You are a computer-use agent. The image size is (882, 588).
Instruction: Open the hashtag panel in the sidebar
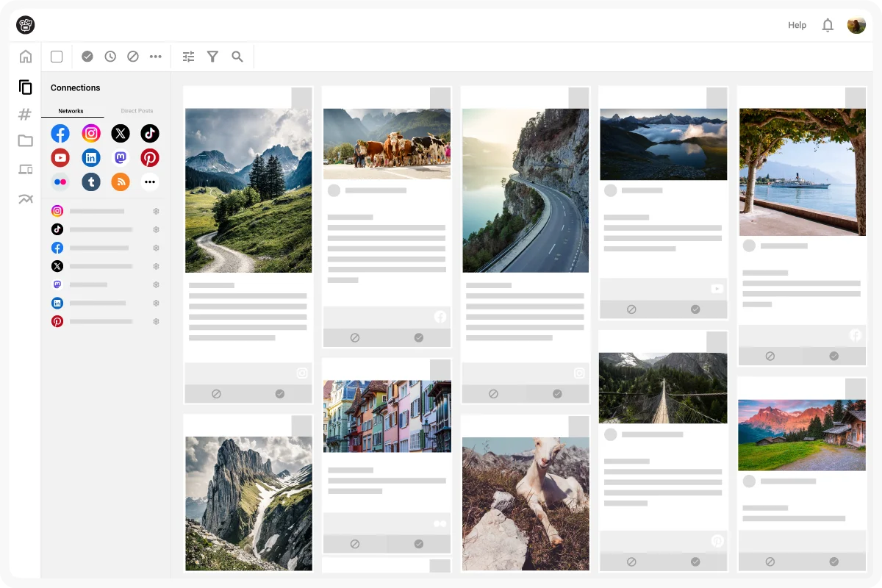pyautogui.click(x=25, y=115)
